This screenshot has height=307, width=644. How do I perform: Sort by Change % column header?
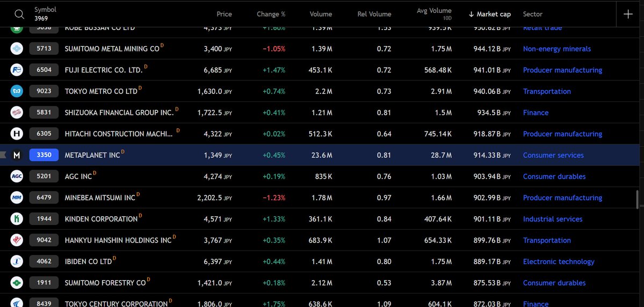point(271,14)
